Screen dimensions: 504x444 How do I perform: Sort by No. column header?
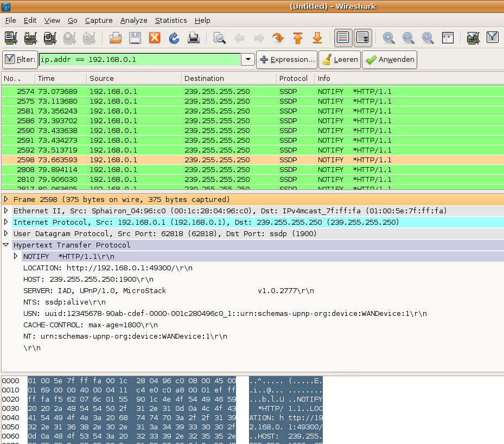pyautogui.click(x=18, y=79)
